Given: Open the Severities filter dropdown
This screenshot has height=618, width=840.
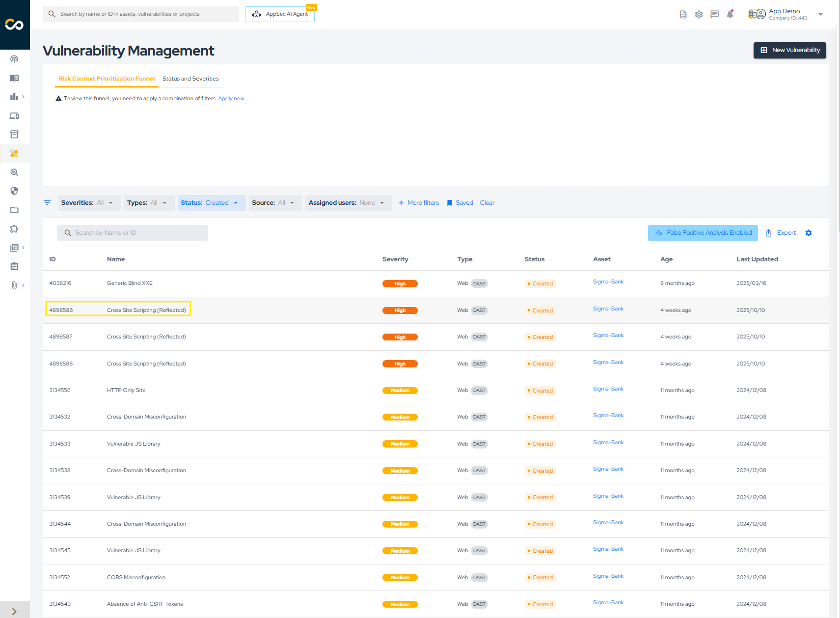Looking at the screenshot, I should point(88,203).
